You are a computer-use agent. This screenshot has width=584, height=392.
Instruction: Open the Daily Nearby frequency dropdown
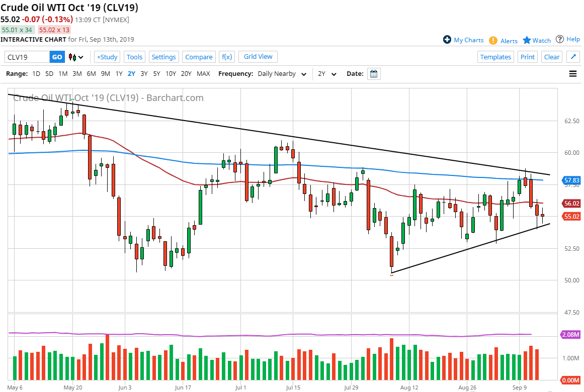pos(282,73)
